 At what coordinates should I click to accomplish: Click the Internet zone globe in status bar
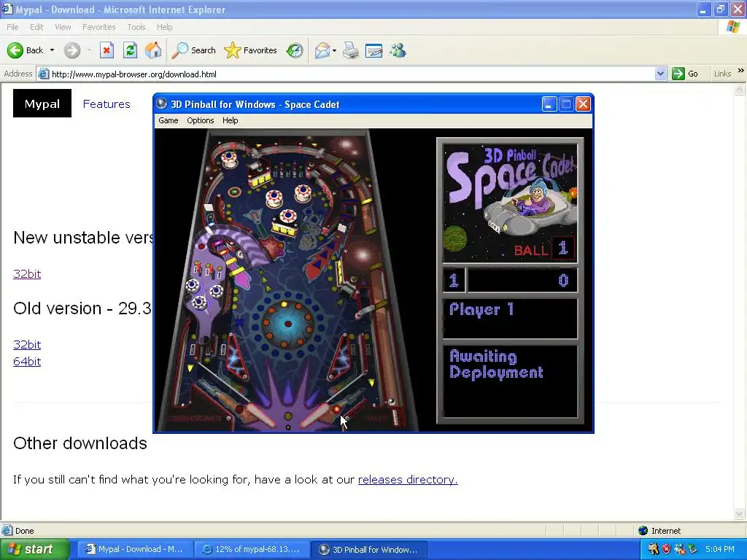643,531
